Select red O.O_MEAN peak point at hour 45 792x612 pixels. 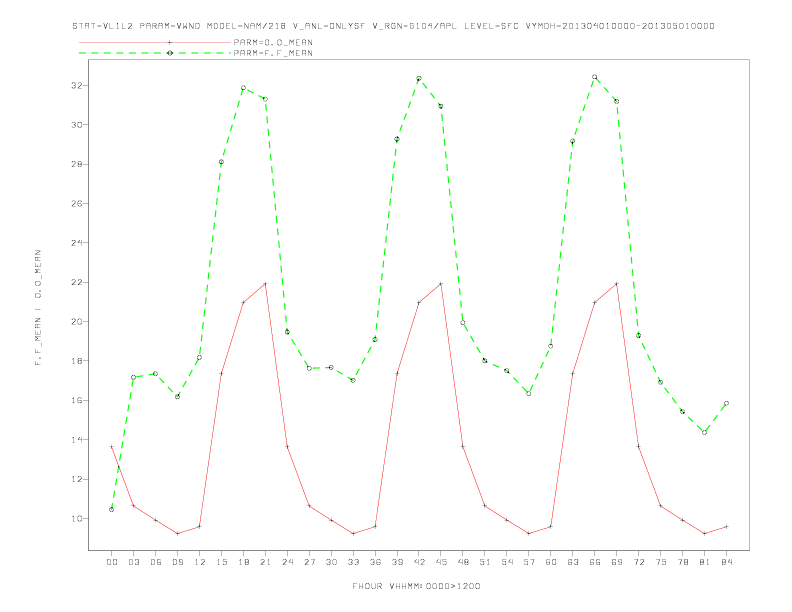441,284
